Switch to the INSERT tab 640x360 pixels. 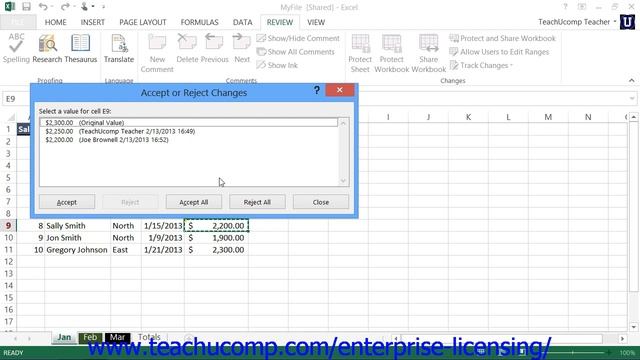coord(93,22)
